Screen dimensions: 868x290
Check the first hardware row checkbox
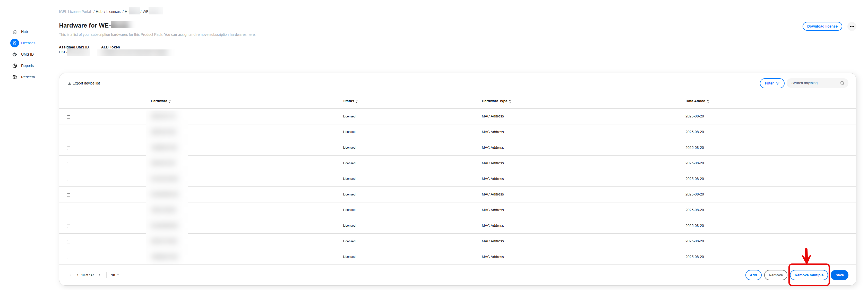tap(69, 117)
